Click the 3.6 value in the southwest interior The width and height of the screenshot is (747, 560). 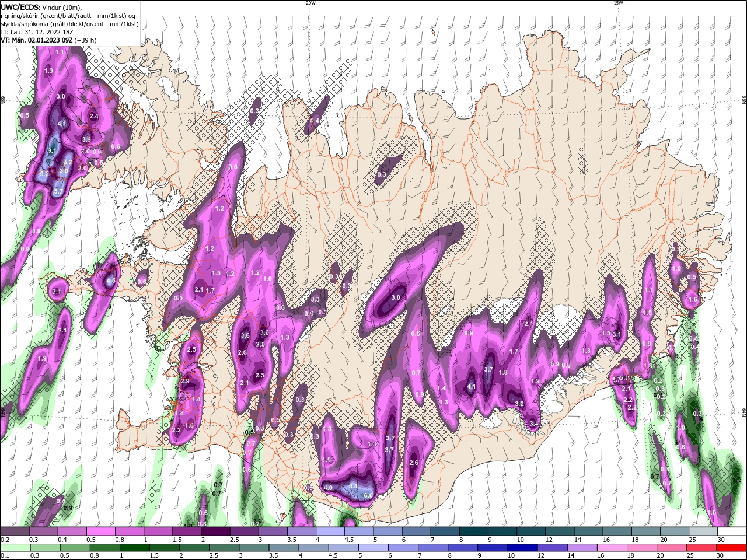click(245, 335)
